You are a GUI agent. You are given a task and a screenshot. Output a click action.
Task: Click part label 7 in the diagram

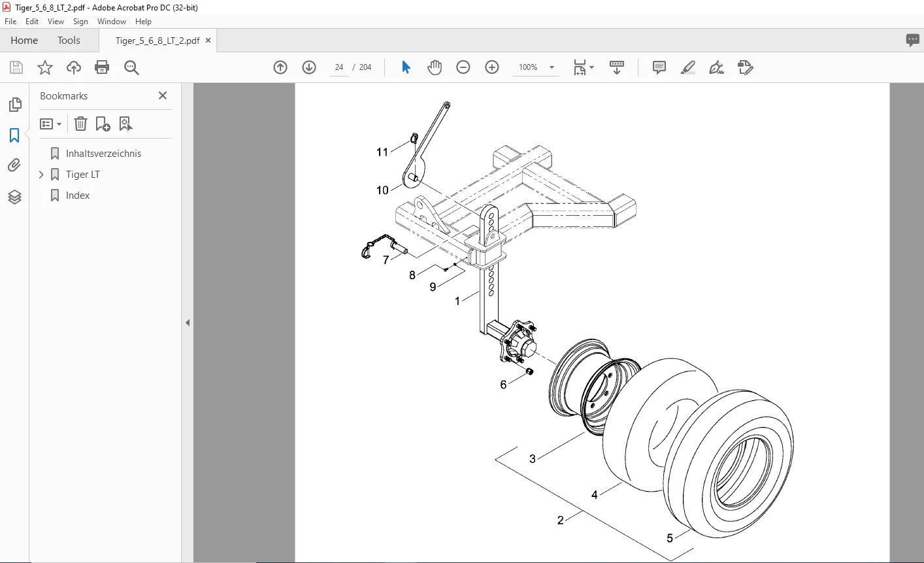click(386, 260)
